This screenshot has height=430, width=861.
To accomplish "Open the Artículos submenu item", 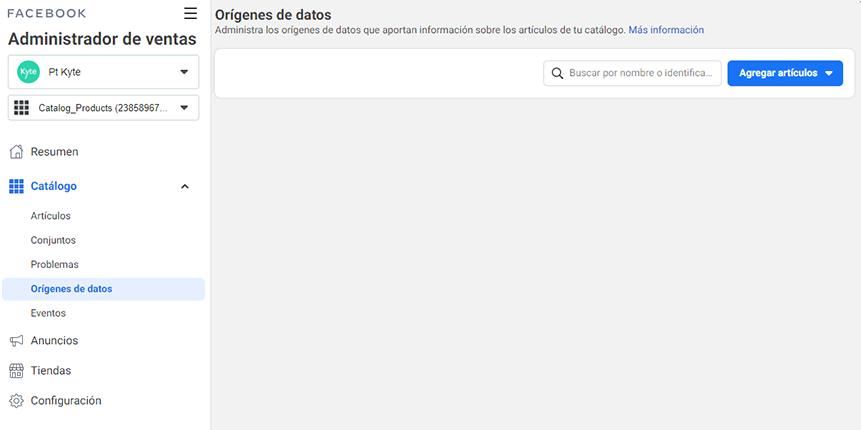I will [51, 216].
